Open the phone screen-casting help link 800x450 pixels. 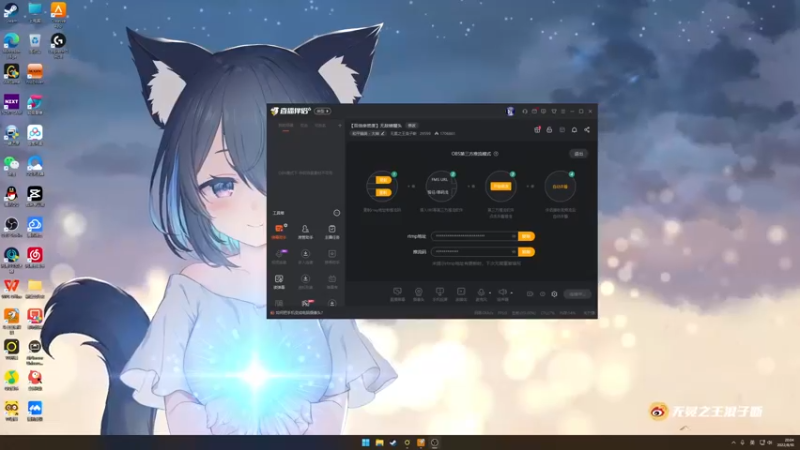297,313
